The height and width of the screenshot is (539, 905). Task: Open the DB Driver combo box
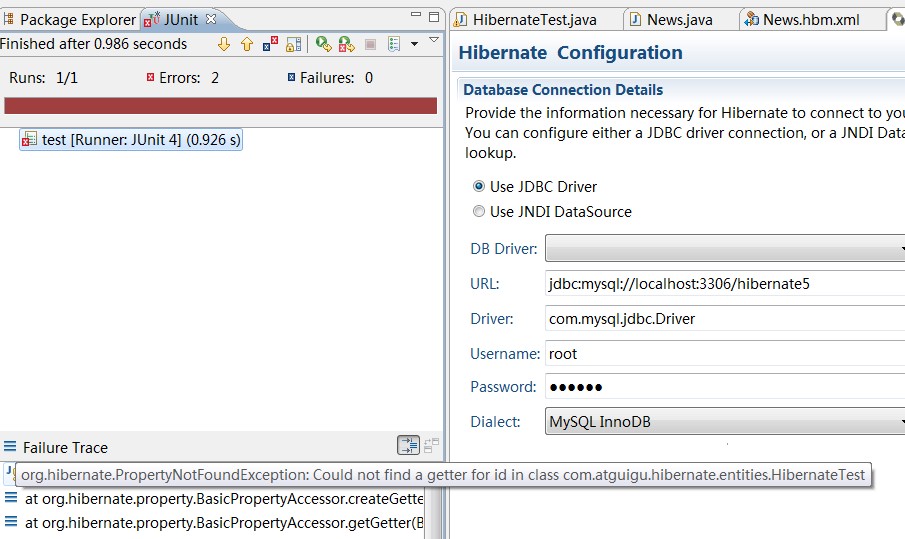tap(725, 249)
